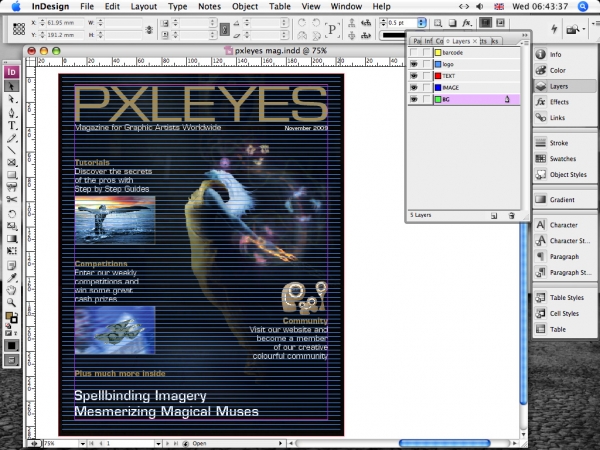Hide the logo layer
This screenshot has height=450, width=600.
(414, 64)
